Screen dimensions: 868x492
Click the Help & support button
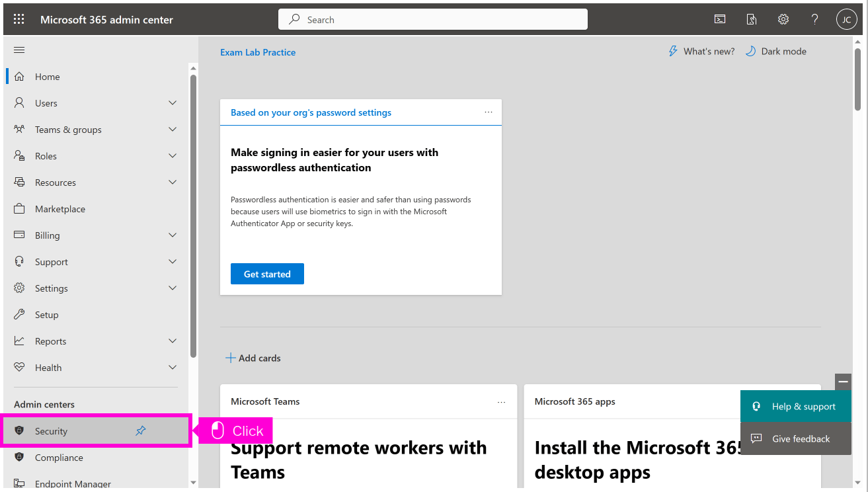(796, 407)
